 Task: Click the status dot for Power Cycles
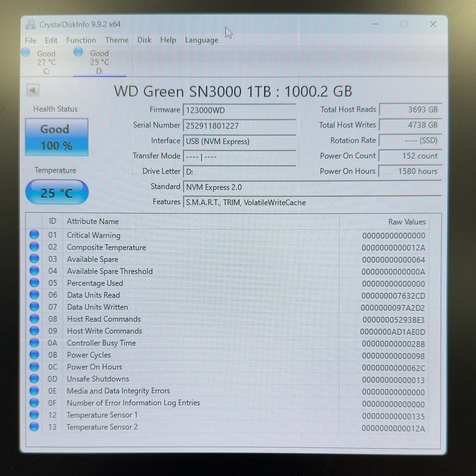(35, 355)
